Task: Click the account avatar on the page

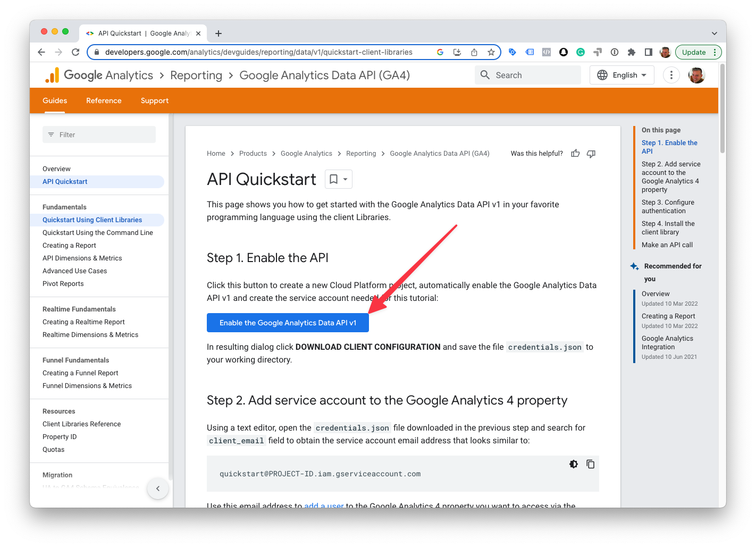Action: [x=696, y=75]
